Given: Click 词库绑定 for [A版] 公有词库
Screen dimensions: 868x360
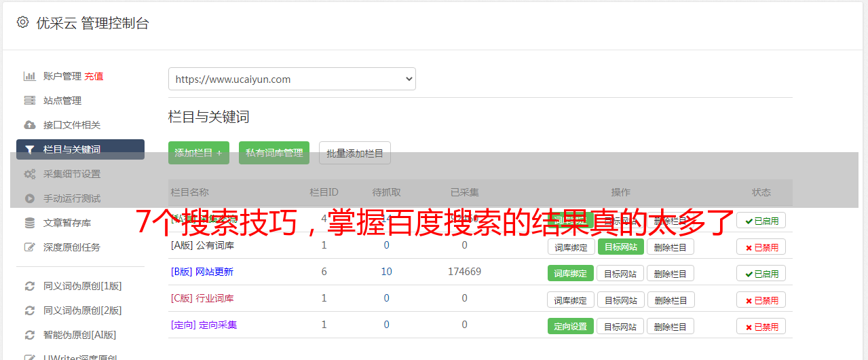Looking at the screenshot, I should (571, 247).
